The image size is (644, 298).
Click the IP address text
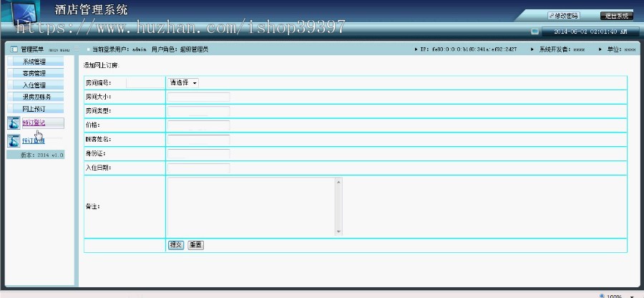point(469,49)
